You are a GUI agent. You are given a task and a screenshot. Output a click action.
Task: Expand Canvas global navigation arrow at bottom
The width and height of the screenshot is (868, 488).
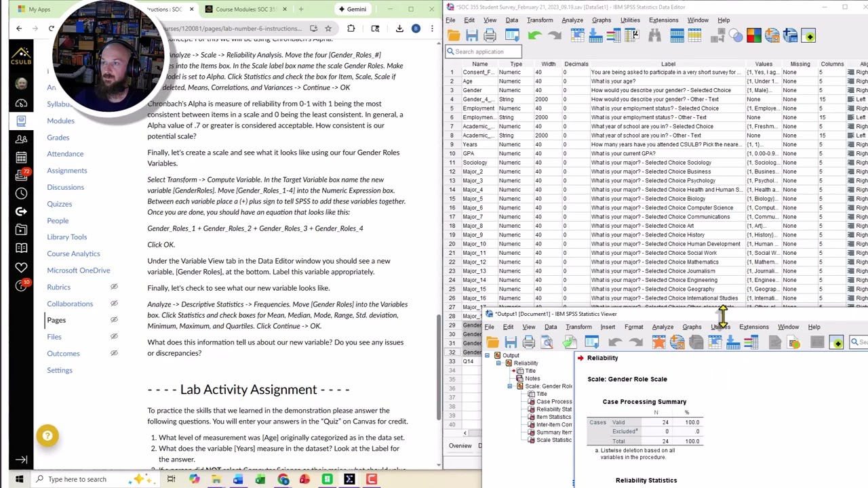tap(21, 460)
